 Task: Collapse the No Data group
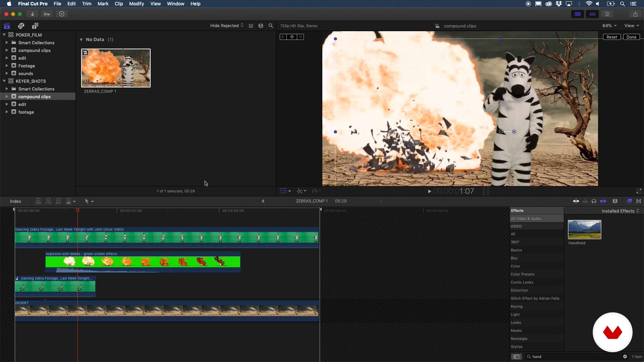pos(81,40)
